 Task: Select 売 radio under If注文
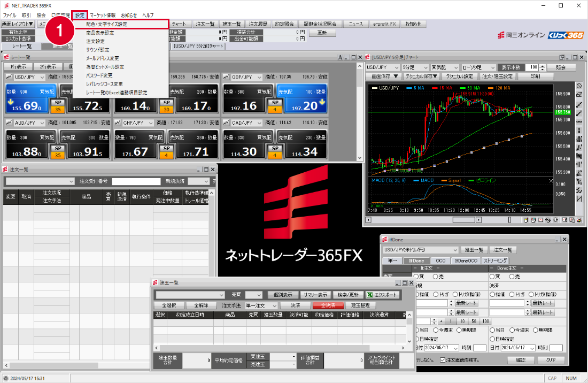click(435, 277)
